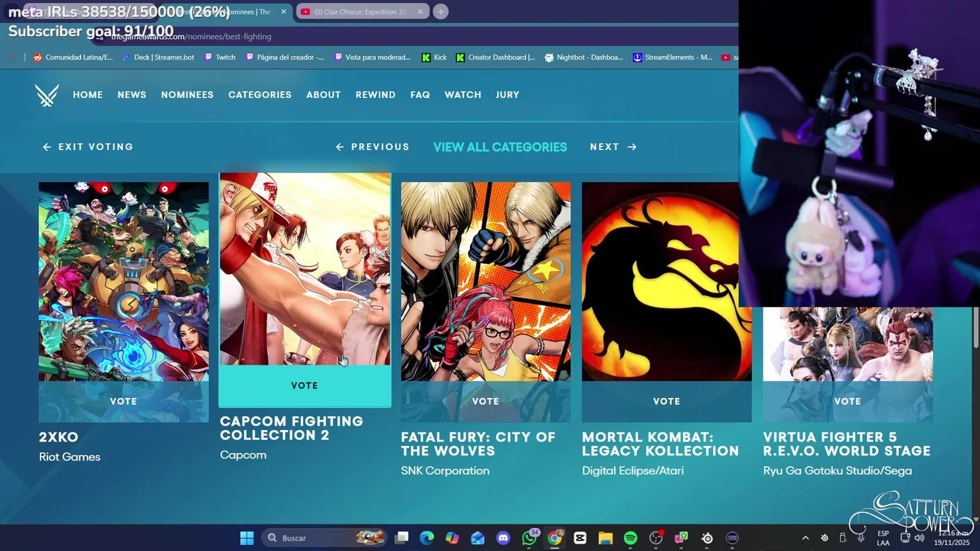This screenshot has width=980, height=551.
Task: Open NOMINEES in site navigation
Action: 188,95
